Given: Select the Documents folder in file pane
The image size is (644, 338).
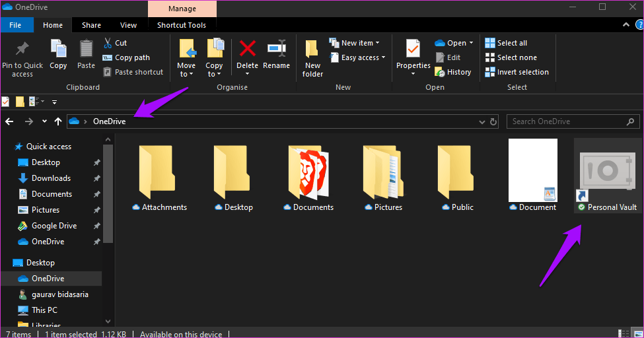Looking at the screenshot, I should pos(308,177).
